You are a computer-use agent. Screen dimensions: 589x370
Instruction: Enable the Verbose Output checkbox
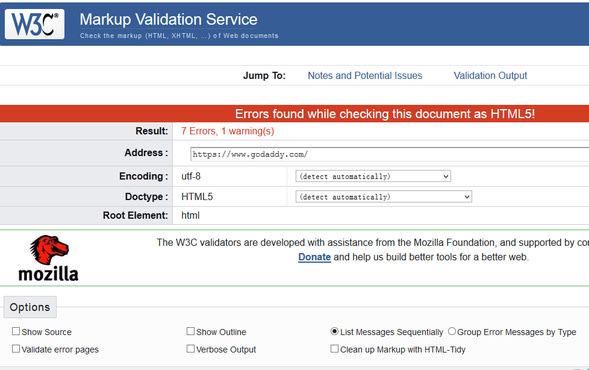click(190, 349)
